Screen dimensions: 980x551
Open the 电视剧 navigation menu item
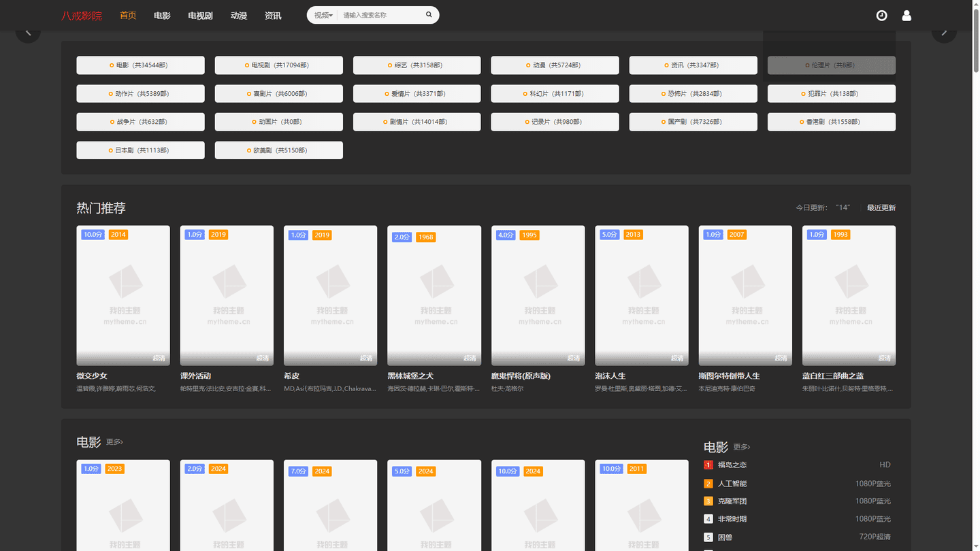201,15
